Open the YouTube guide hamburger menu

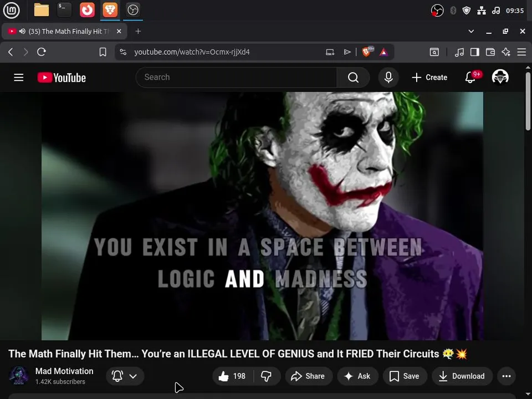(x=19, y=78)
